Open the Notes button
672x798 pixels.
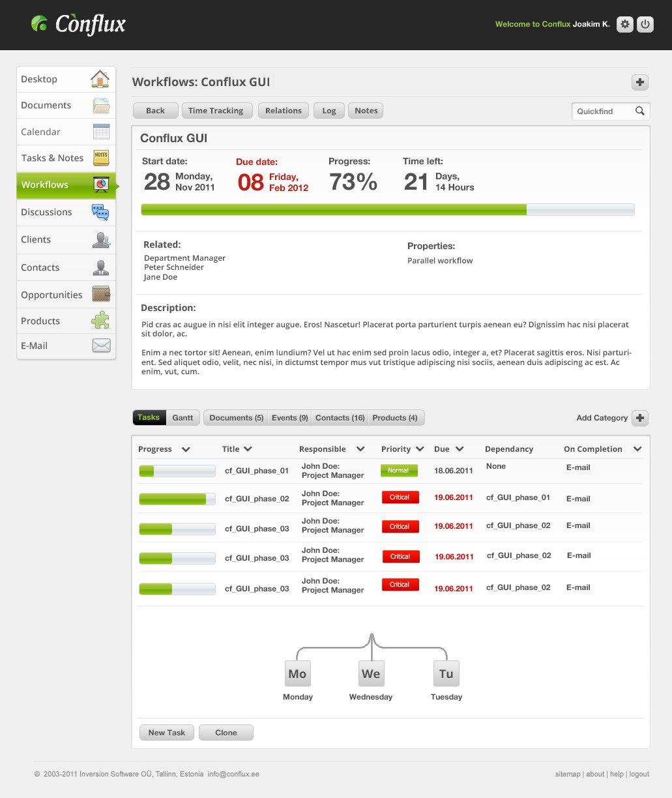point(366,110)
